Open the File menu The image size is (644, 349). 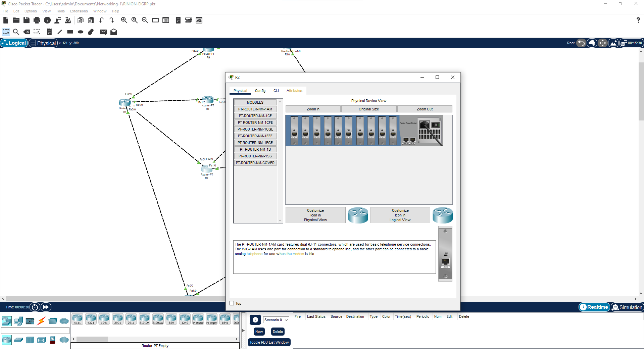click(x=5, y=11)
